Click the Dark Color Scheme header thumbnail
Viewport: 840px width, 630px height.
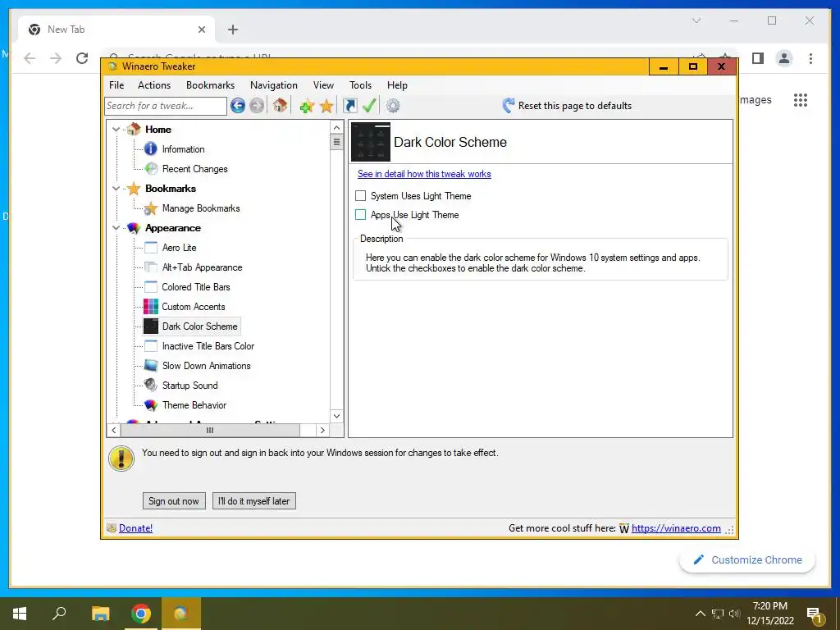(371, 142)
